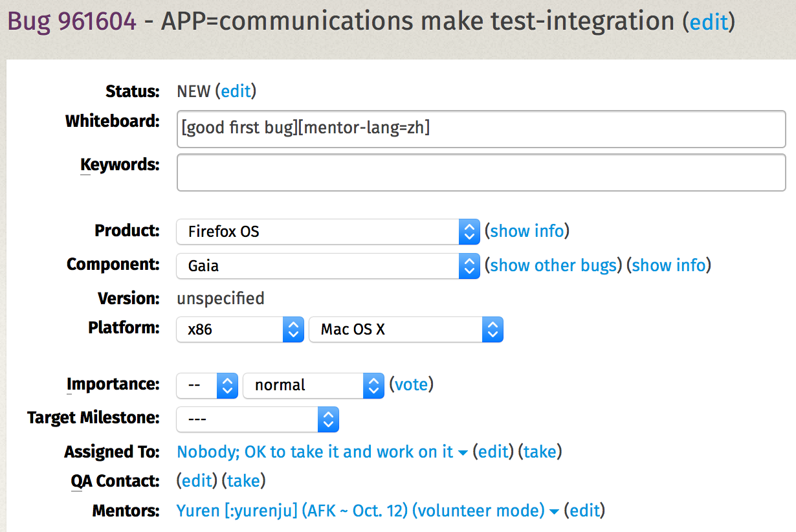The width and height of the screenshot is (796, 532).
Task: Show info for the Component
Action: pos(669,265)
